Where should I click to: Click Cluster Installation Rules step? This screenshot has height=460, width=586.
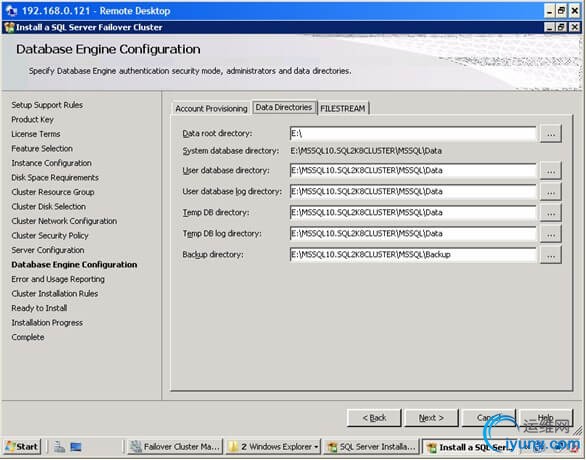click(x=55, y=294)
